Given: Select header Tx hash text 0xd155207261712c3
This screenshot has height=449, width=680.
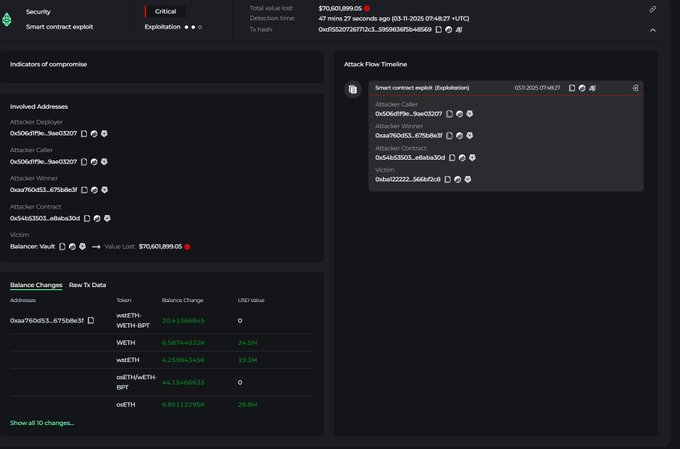Looking at the screenshot, I should pos(375,29).
